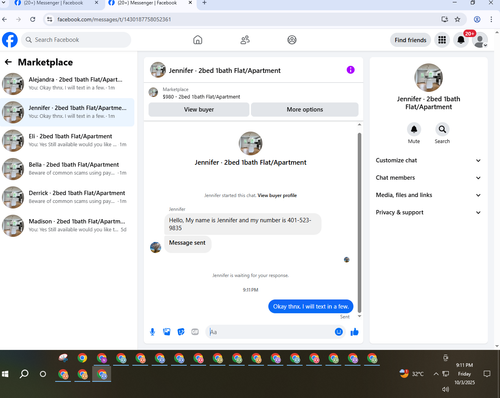
Task: Open the emoji picker in message box
Action: coord(339,332)
